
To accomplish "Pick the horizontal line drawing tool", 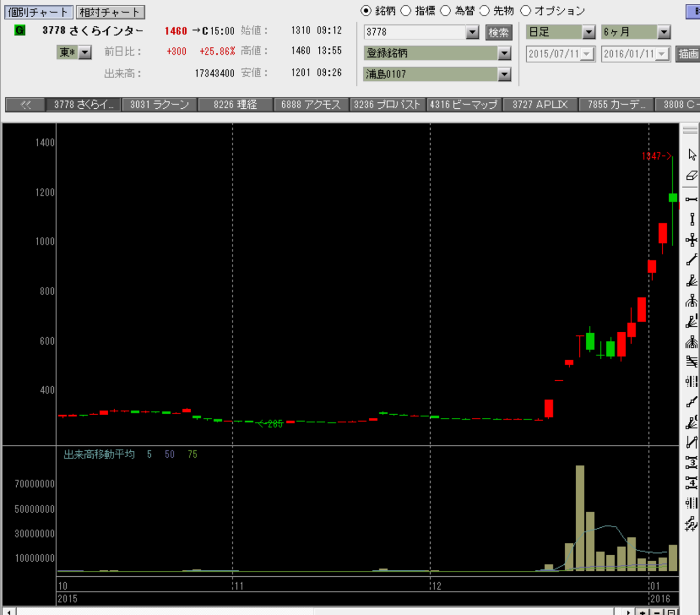I will 692,199.
